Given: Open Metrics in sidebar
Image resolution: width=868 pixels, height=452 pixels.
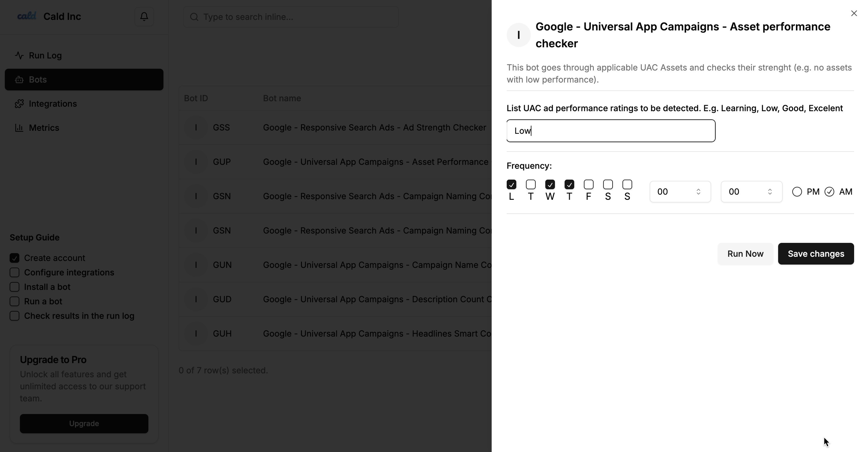Looking at the screenshot, I should pyautogui.click(x=84, y=128).
